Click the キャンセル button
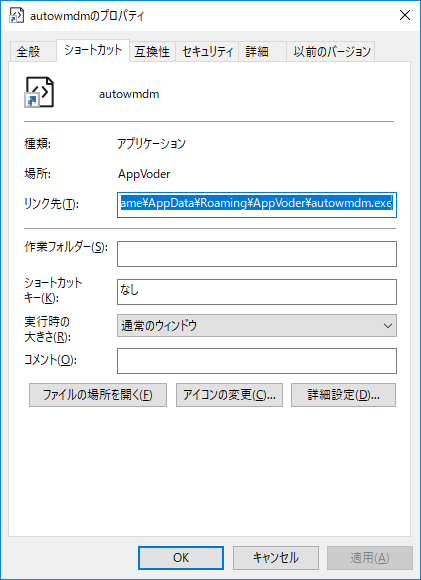 pos(276,558)
